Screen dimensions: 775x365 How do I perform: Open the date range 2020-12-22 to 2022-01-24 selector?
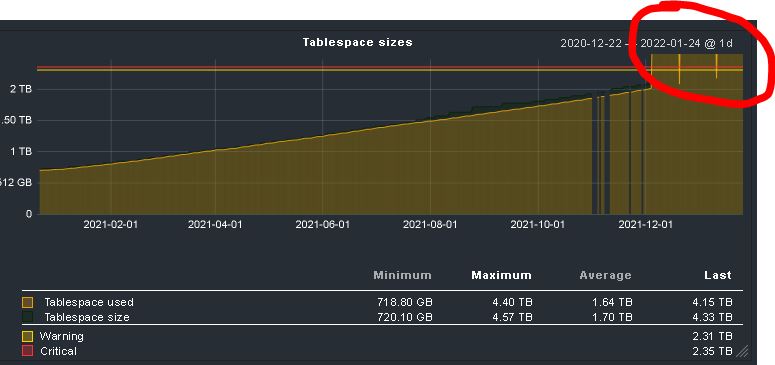(x=646, y=44)
